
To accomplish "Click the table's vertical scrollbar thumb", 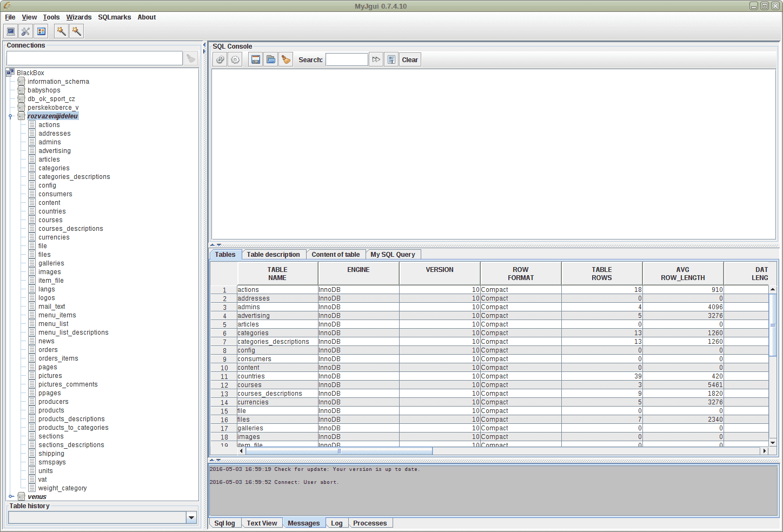I will coord(773,324).
